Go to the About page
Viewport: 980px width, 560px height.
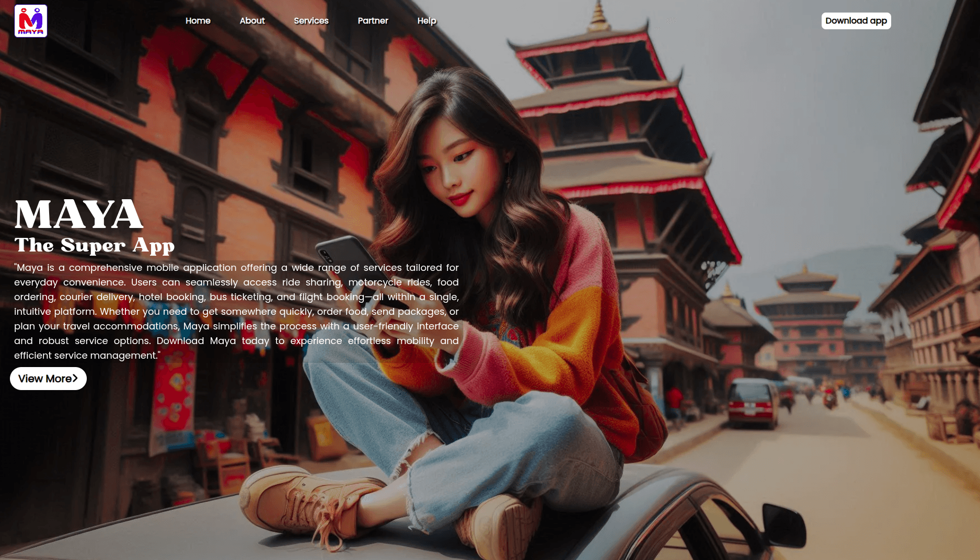252,21
